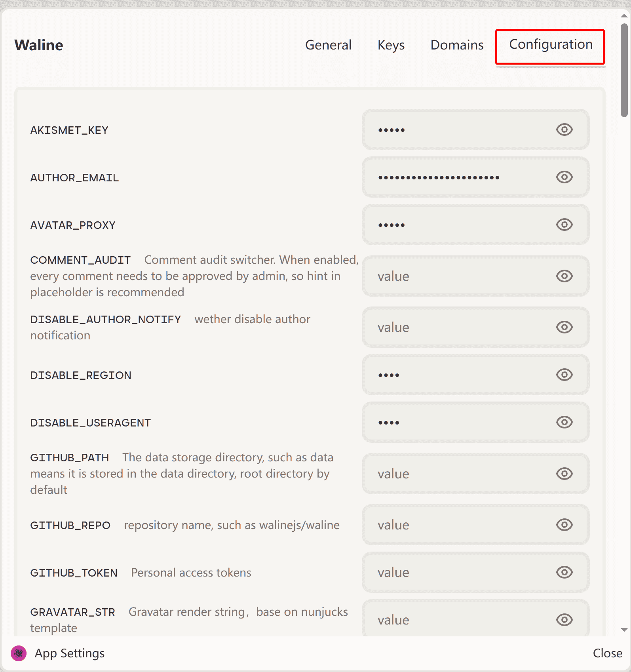
Task: Click the eye icon for GITHUB_REPO
Action: tap(564, 525)
